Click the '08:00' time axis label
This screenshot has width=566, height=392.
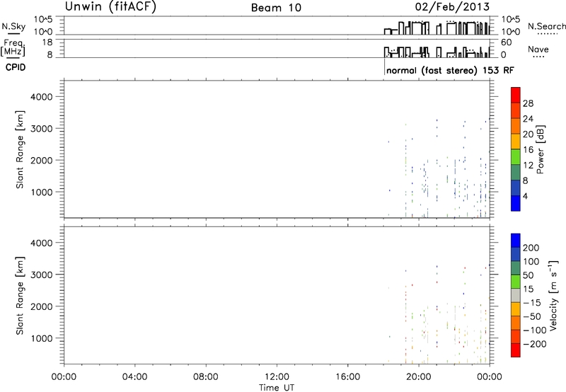click(206, 377)
